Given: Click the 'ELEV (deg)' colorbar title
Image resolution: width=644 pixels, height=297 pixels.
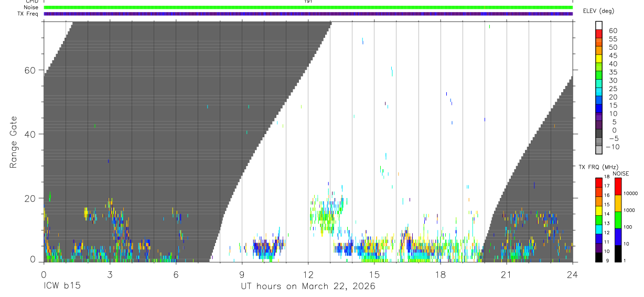Looking at the screenshot, I should pyautogui.click(x=598, y=11).
